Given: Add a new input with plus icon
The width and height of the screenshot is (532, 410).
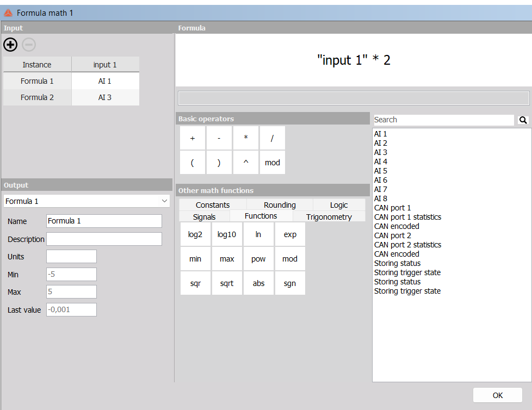Looking at the screenshot, I should (x=10, y=45).
